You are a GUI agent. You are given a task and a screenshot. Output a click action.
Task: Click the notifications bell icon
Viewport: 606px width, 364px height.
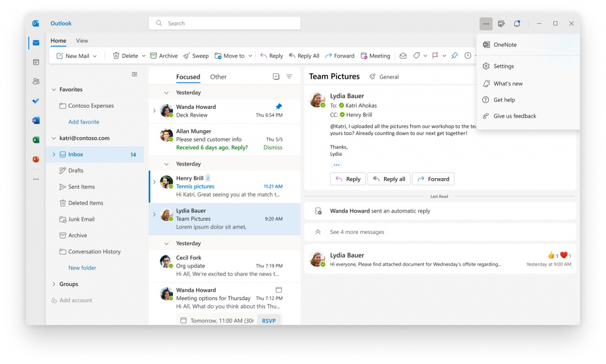pyautogui.click(x=517, y=24)
